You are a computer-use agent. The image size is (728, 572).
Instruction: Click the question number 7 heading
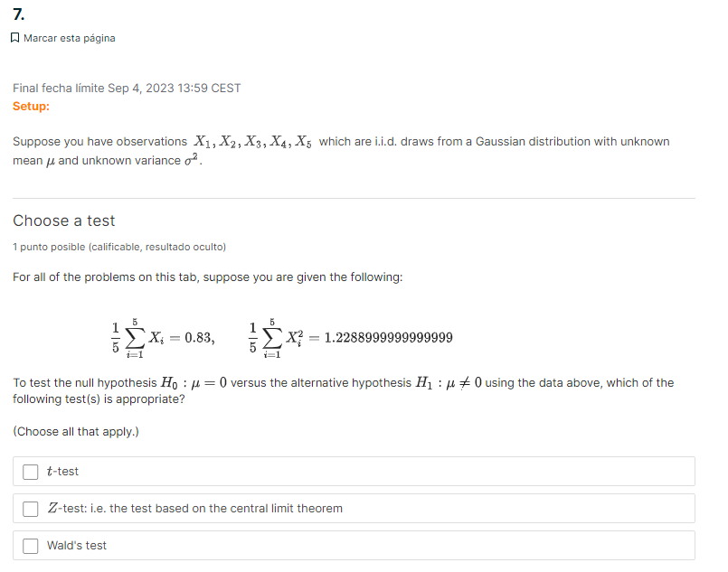16,14
